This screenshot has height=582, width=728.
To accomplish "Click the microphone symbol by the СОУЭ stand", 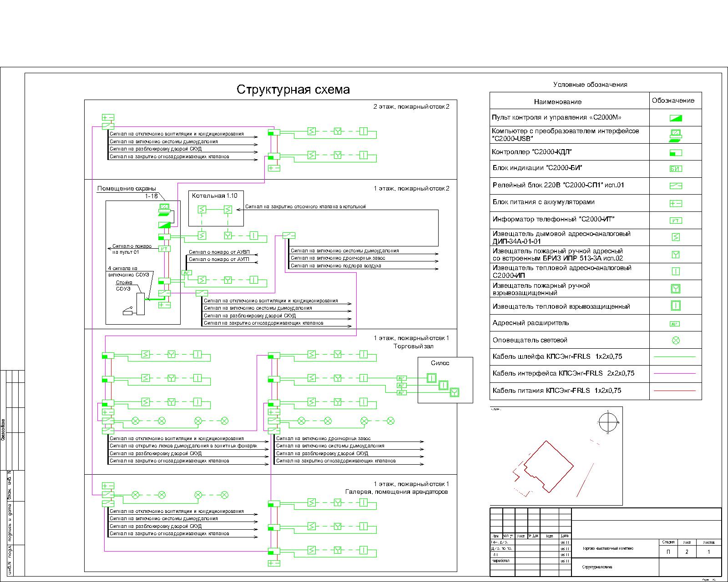I will [x=128, y=311].
